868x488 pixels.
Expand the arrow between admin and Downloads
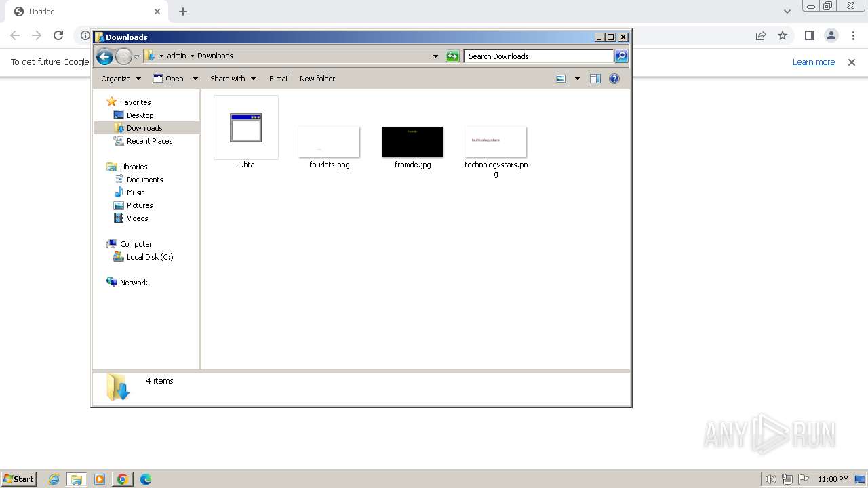coord(192,56)
